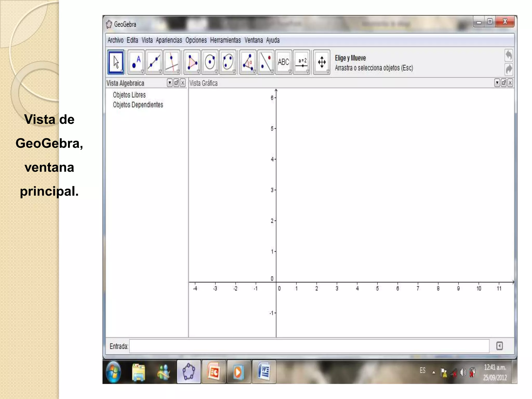Open PowerPoint from the Windows taskbar
Image resolution: width=532 pixels, height=399 pixels.
(x=214, y=372)
